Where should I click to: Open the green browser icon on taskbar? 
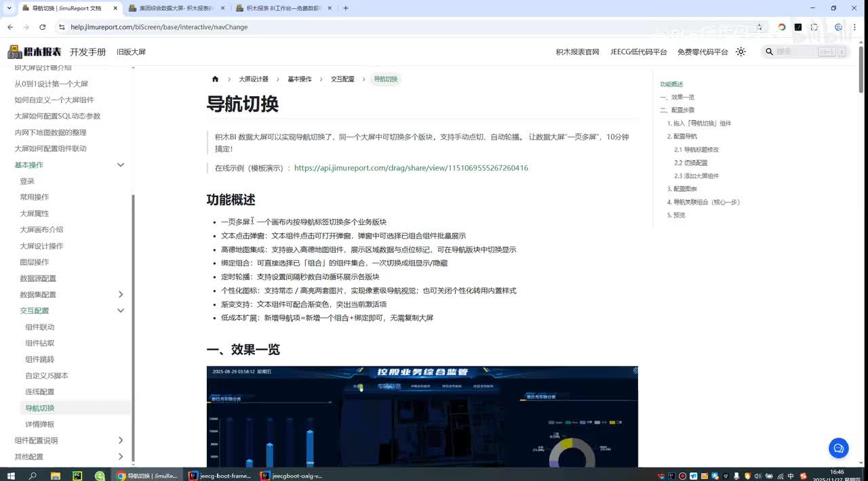100,475
